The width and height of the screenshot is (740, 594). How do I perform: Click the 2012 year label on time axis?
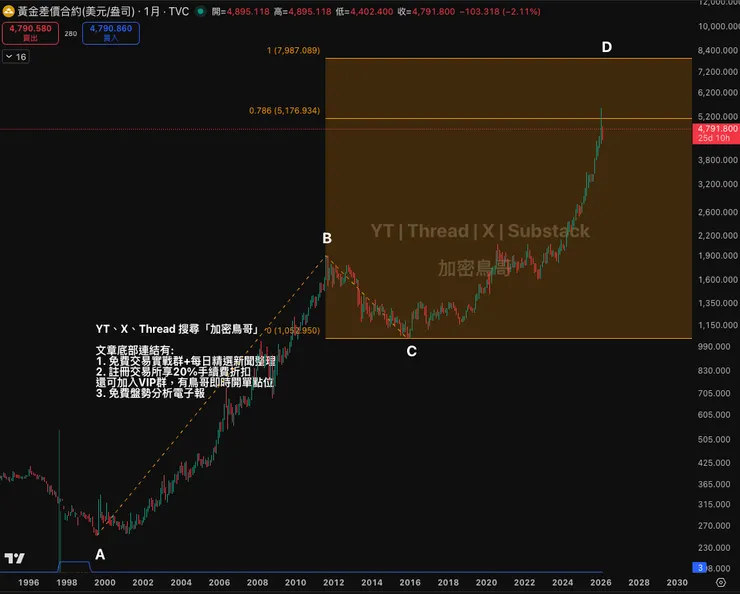pyautogui.click(x=334, y=583)
